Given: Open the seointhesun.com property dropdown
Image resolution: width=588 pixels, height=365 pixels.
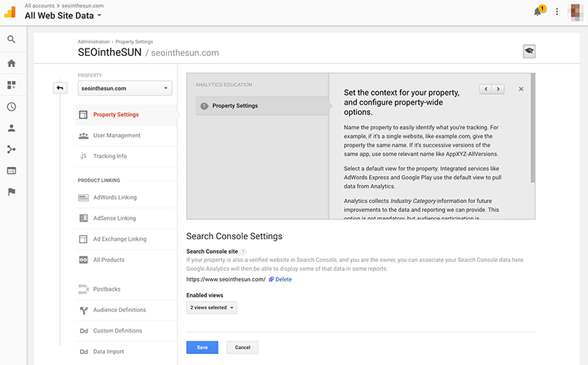Looking at the screenshot, I should 125,88.
